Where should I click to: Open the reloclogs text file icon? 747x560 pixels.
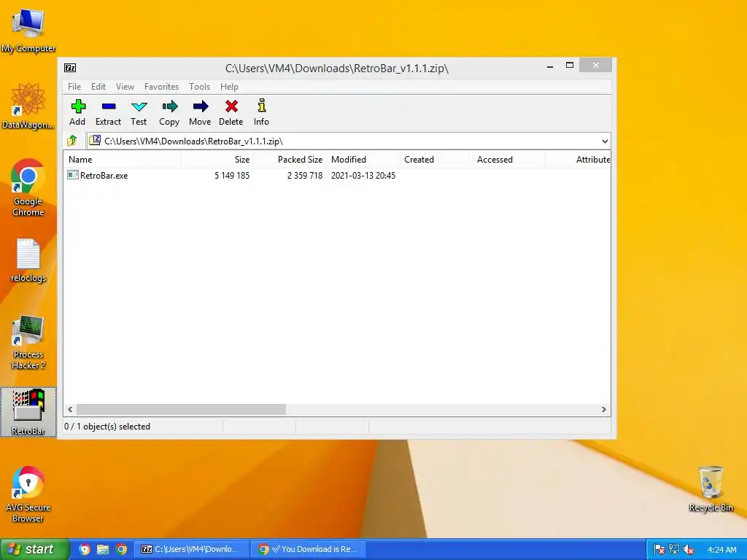coord(28,261)
